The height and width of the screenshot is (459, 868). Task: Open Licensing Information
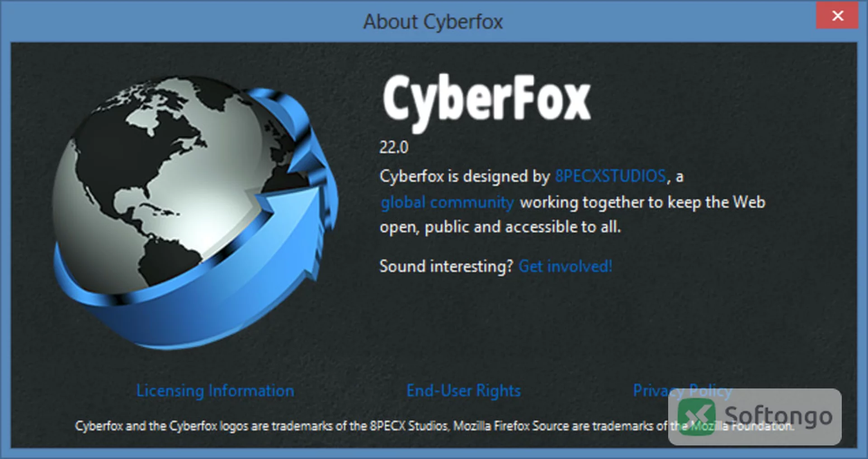click(215, 391)
